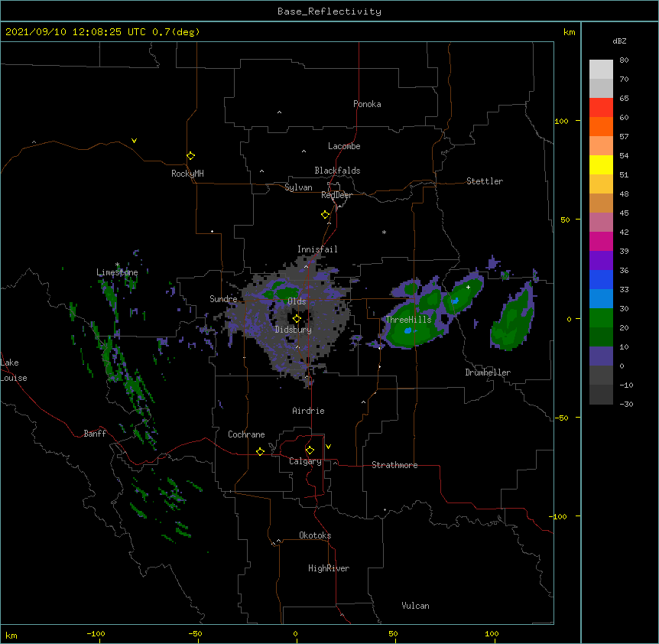This screenshot has height=644, width=659.
Task: Click the Limestone label
Action: 117,272
